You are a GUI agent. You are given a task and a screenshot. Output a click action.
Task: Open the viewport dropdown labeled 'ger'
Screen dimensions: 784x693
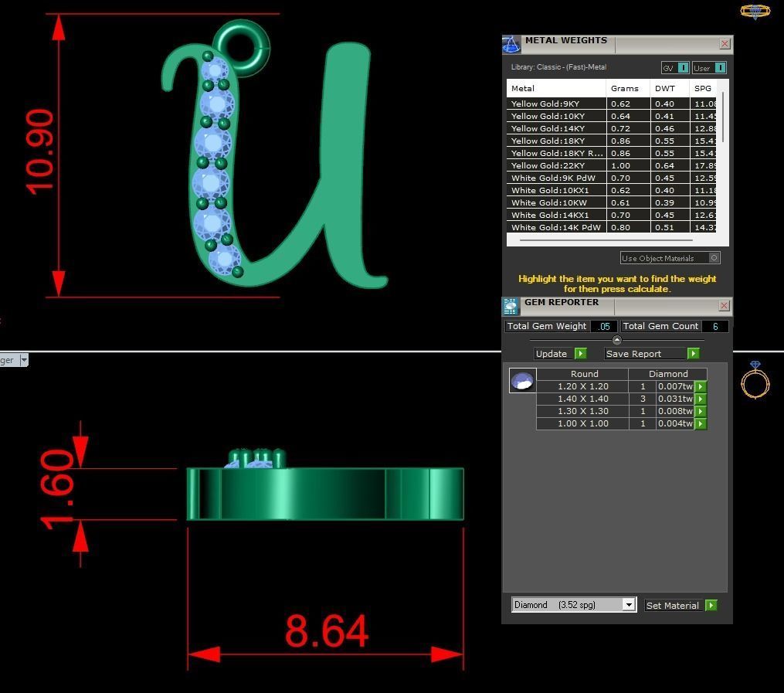click(23, 360)
